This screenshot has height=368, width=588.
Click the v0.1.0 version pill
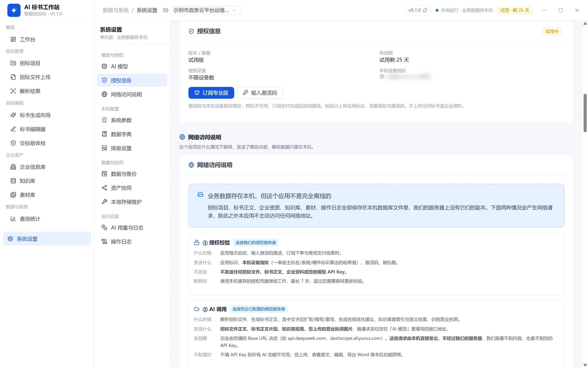coord(418,10)
